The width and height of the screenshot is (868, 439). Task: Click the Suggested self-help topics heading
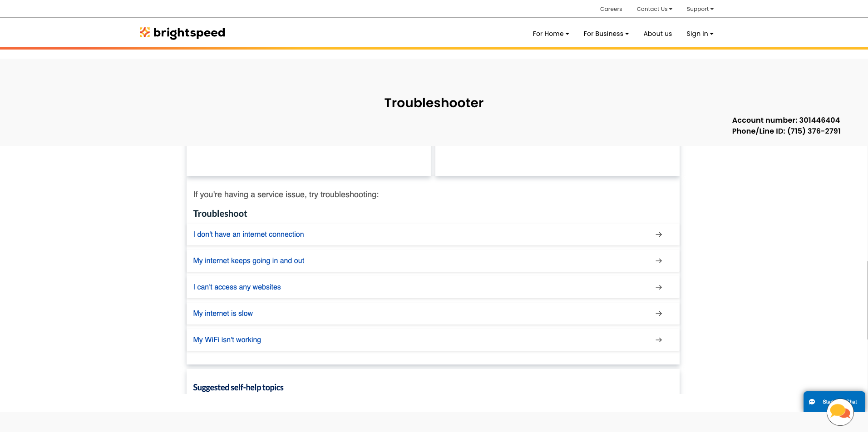[x=238, y=388]
